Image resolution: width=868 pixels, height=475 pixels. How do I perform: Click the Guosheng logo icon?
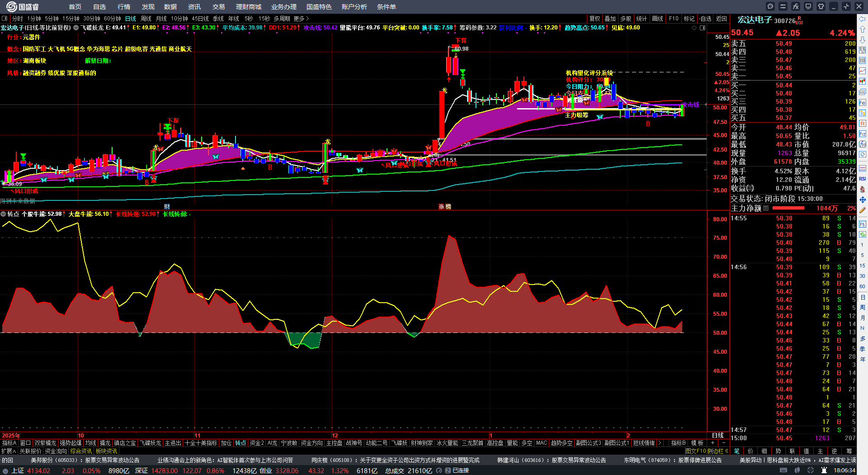point(11,6)
